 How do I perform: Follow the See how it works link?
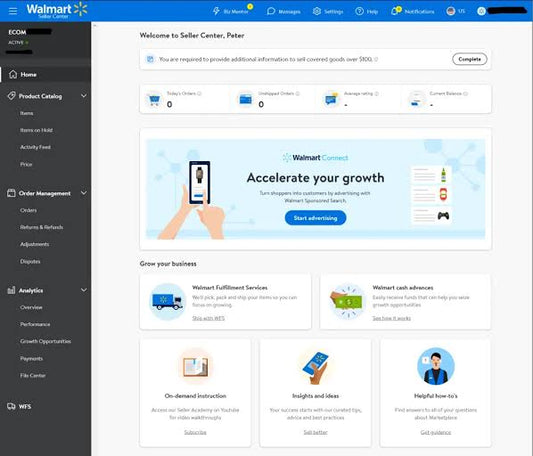[x=391, y=318]
